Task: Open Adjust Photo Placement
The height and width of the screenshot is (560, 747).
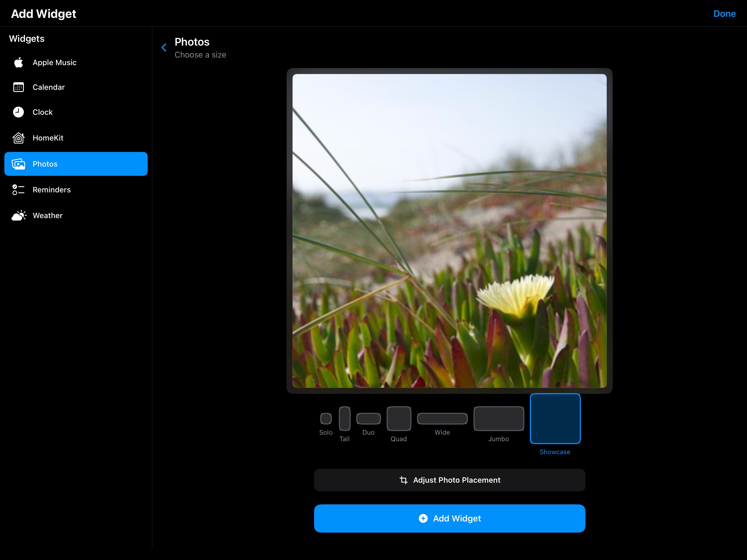Action: (x=450, y=480)
